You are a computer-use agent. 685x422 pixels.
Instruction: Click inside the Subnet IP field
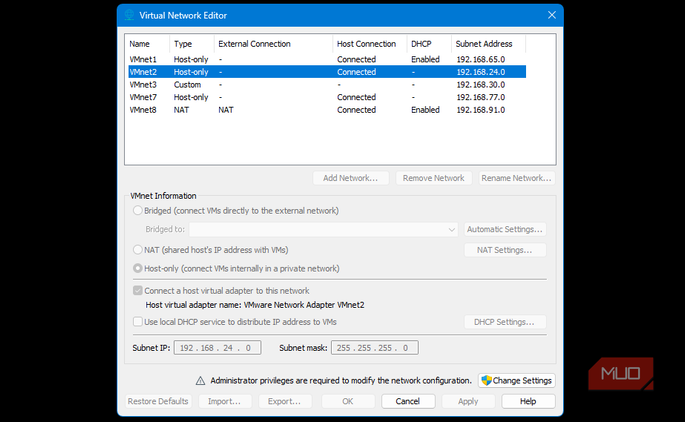pos(218,348)
